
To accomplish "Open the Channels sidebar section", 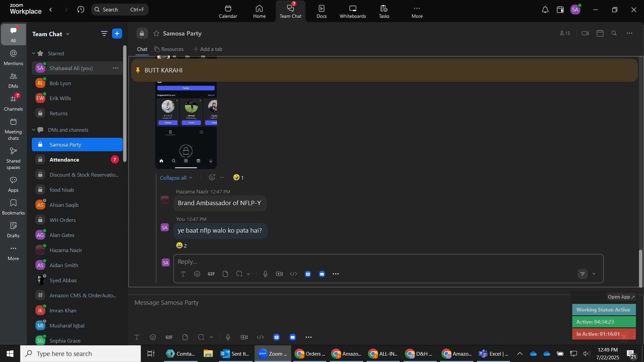I will (13, 103).
